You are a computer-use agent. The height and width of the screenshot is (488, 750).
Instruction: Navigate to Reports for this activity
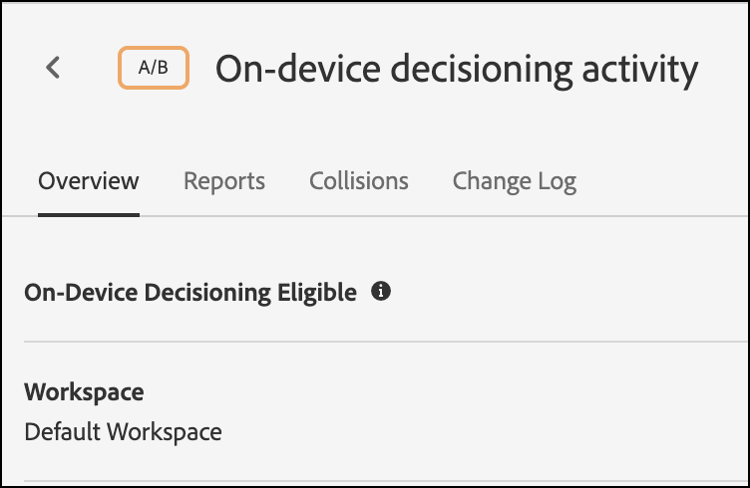(x=224, y=181)
